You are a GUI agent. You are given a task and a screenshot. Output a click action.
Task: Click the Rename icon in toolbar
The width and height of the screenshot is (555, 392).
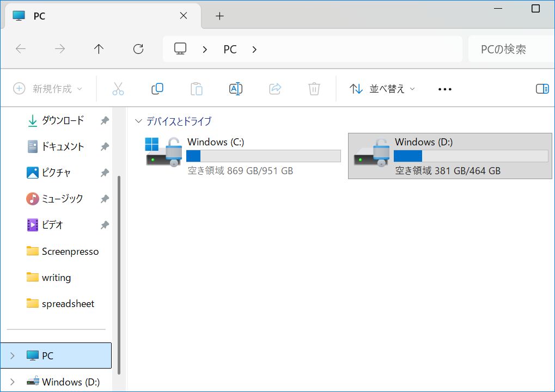236,89
